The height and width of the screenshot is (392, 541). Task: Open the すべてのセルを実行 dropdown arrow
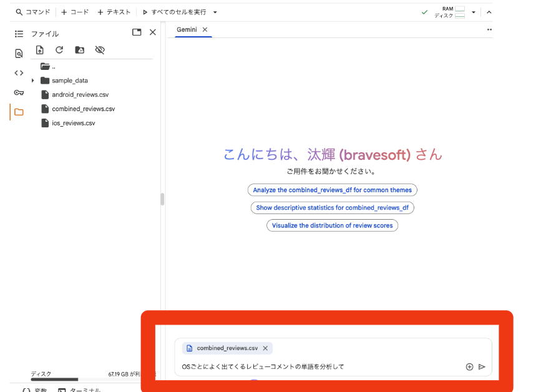click(215, 11)
